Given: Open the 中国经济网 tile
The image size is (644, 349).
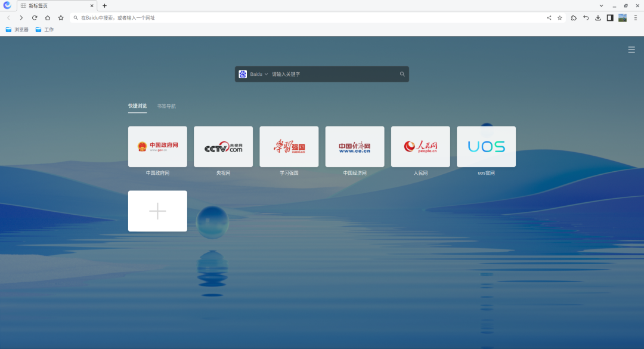Looking at the screenshot, I should coord(355,146).
